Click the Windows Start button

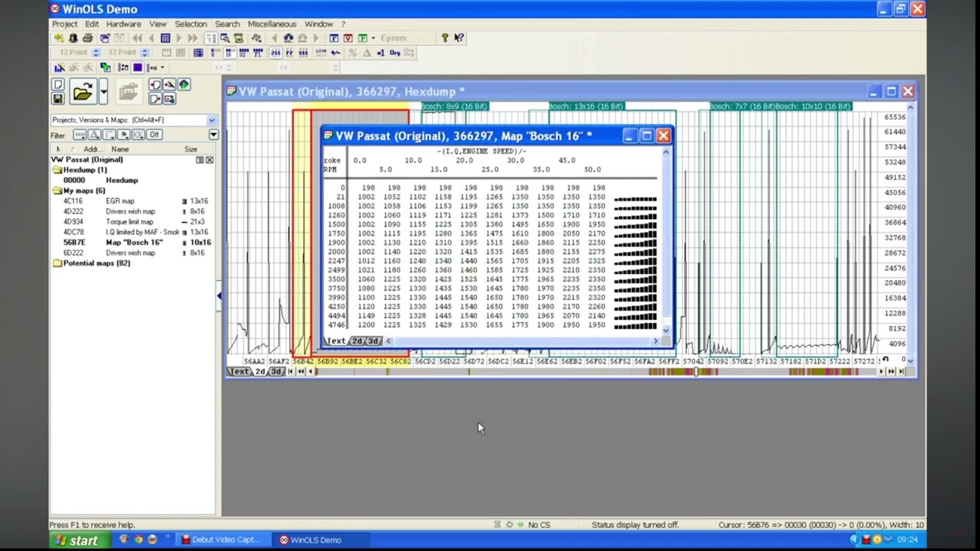pyautogui.click(x=77, y=540)
